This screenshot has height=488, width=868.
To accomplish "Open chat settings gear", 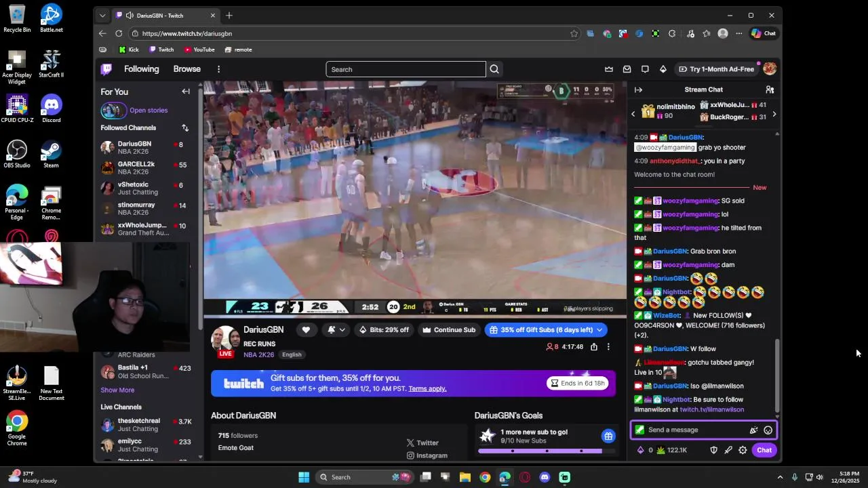I will point(743,450).
